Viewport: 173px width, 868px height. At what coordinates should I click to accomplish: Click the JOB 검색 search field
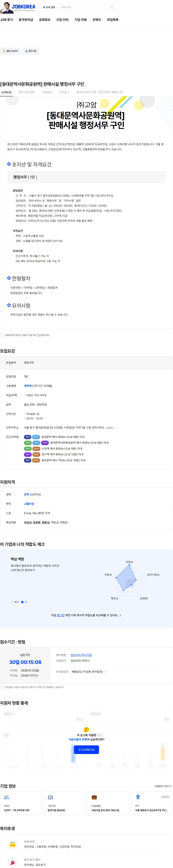click(84, 7)
